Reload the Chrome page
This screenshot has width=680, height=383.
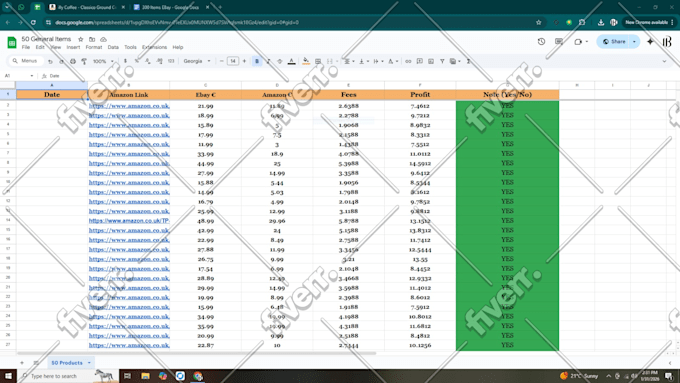(33, 23)
